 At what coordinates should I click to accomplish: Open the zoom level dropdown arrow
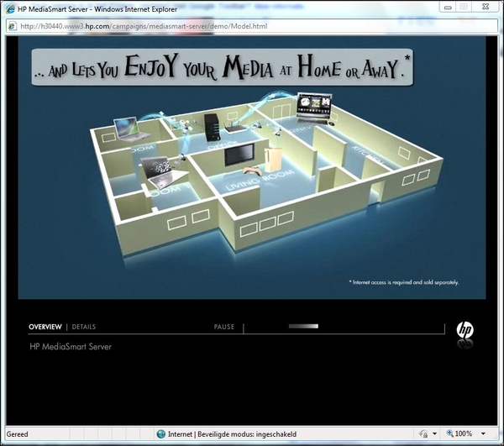483,433
